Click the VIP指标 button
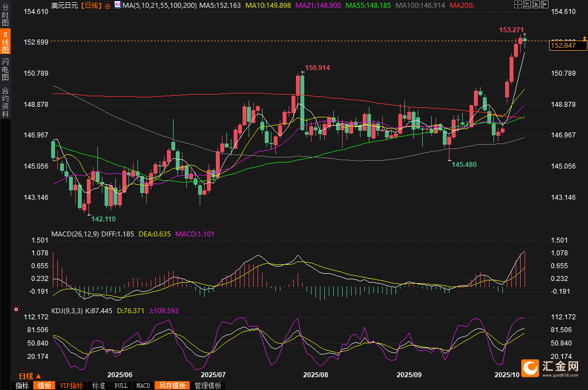This screenshot has height=390, width=588. pyautogui.click(x=71, y=386)
